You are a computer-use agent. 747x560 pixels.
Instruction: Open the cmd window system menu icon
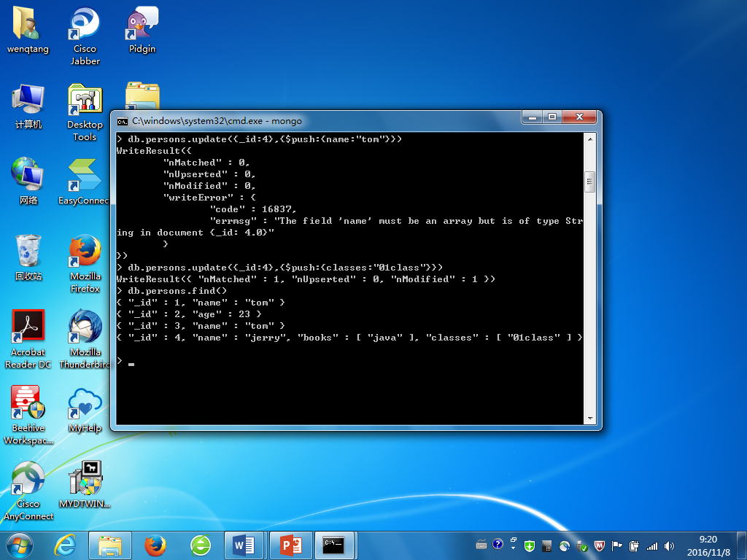123,120
